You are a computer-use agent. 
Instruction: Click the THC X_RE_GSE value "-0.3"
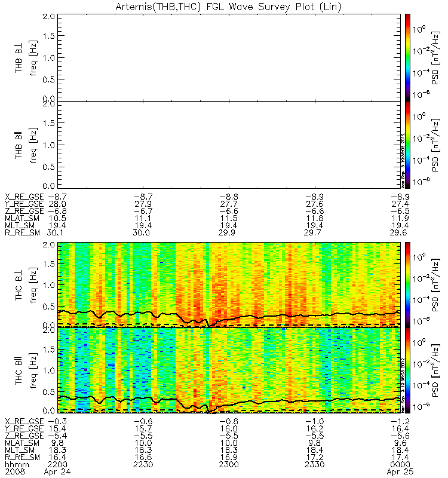(57, 421)
